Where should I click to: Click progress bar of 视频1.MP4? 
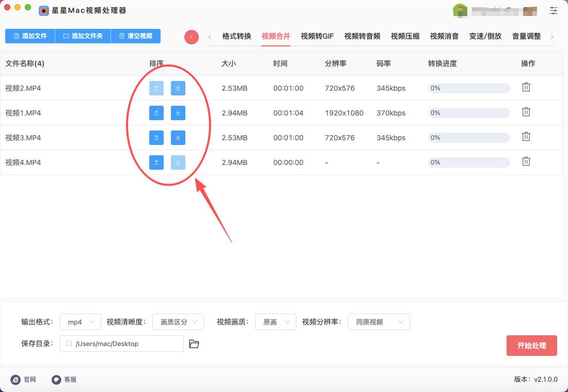469,113
